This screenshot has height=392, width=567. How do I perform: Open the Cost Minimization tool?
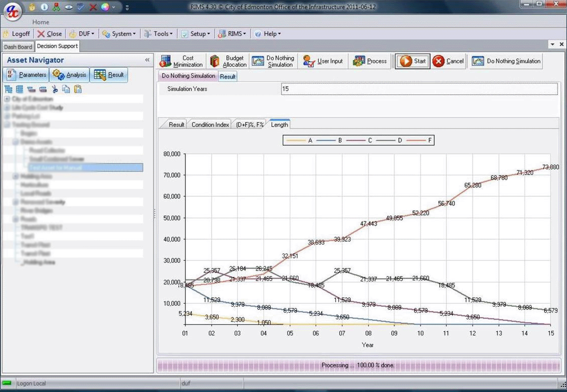click(x=182, y=61)
